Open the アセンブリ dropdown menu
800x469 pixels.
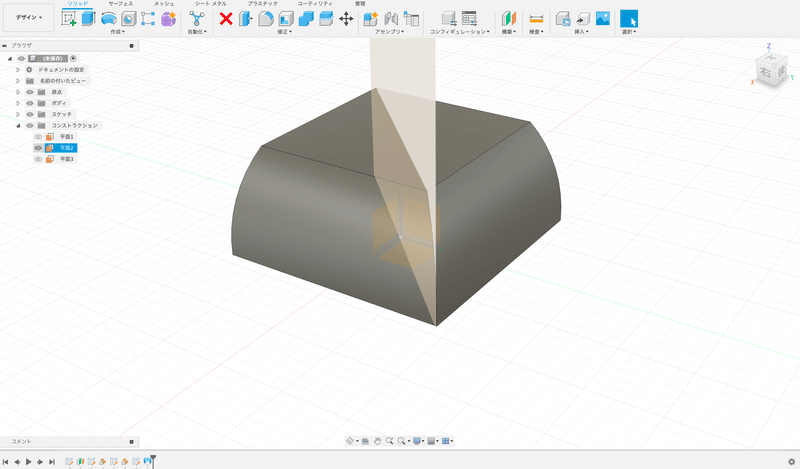(390, 32)
